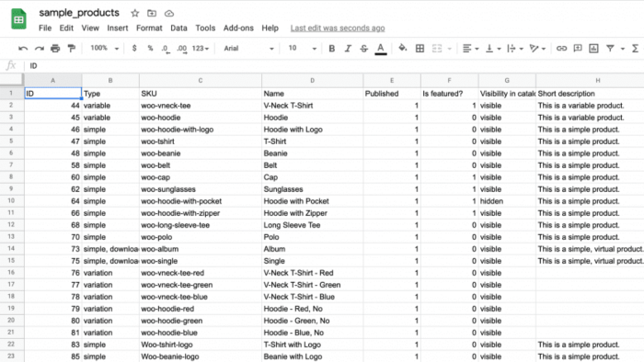This screenshot has width=644, height=362.
Task: Increase decimal places icon
Action: [181, 49]
